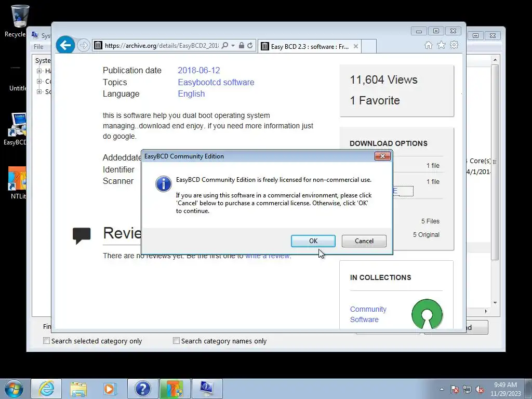Image resolution: width=532 pixels, height=399 pixels.
Task: Click the archive.org address bar
Action: tap(161, 46)
